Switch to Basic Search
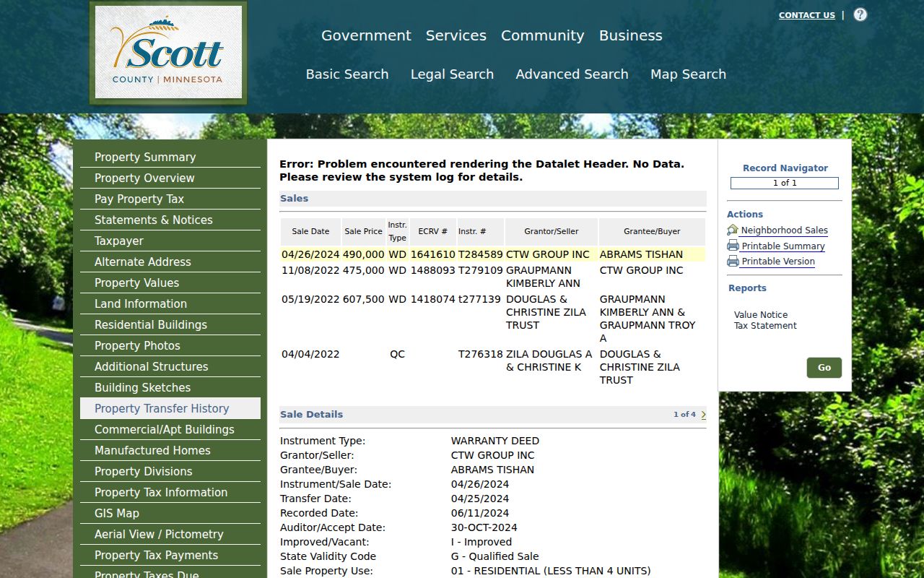 347,74
